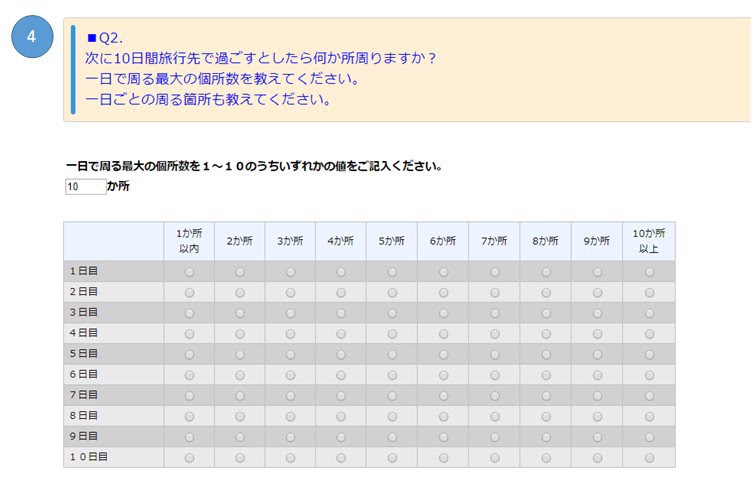This screenshot has width=753, height=496.
Task: Select 8か所 for 10日目
Action: (x=546, y=458)
